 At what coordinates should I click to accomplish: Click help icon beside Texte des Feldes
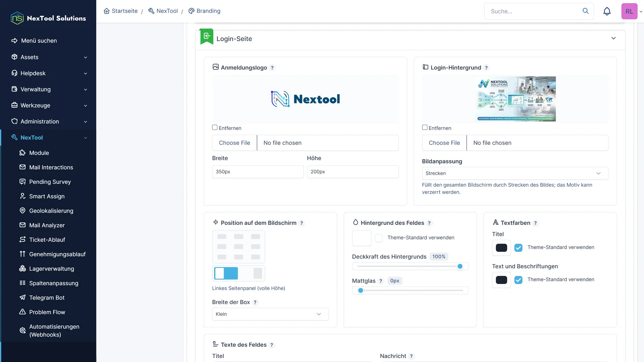coord(272,345)
